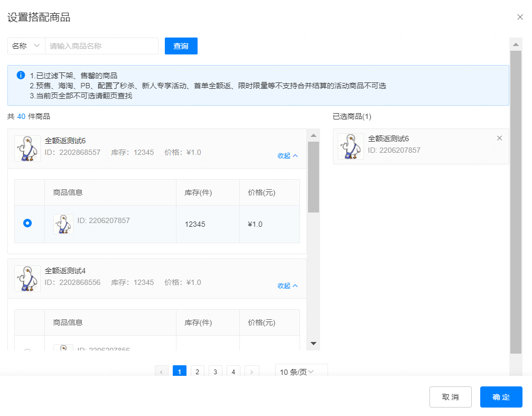This screenshot has height=416, width=532.
Task: Click 全额返测试4 product thumbnail in list
Action: 27,279
